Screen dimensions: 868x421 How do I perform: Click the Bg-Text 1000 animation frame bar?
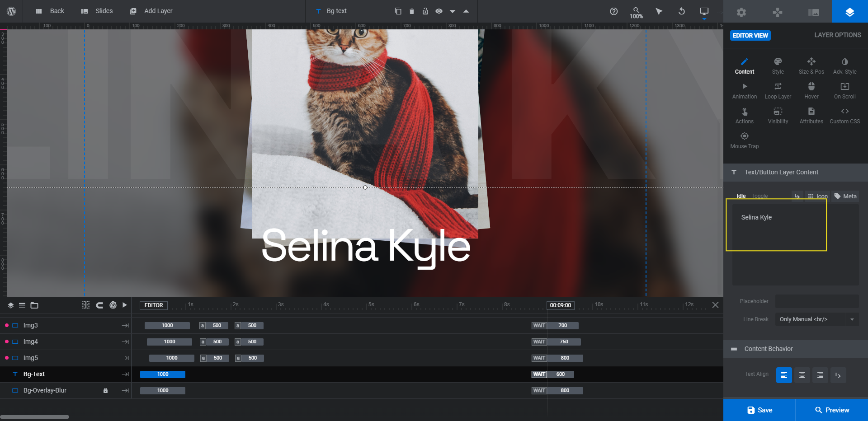[163, 374]
